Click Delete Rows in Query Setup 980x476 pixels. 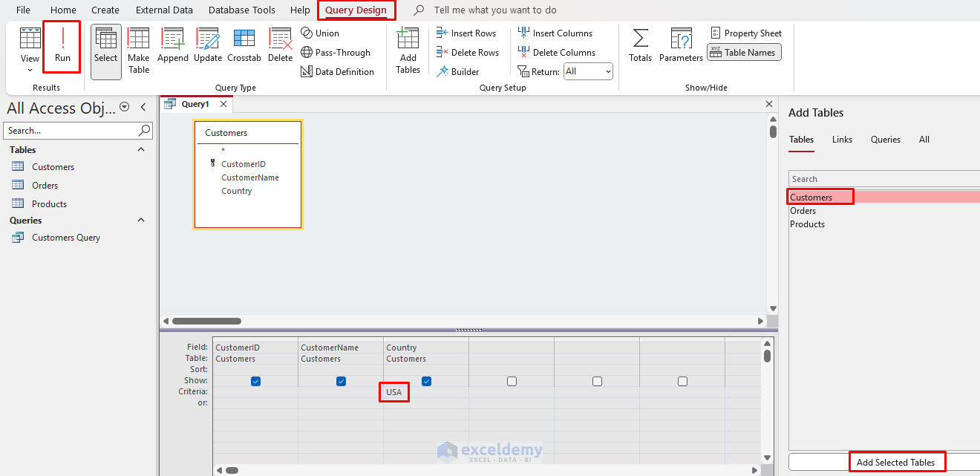click(x=468, y=53)
